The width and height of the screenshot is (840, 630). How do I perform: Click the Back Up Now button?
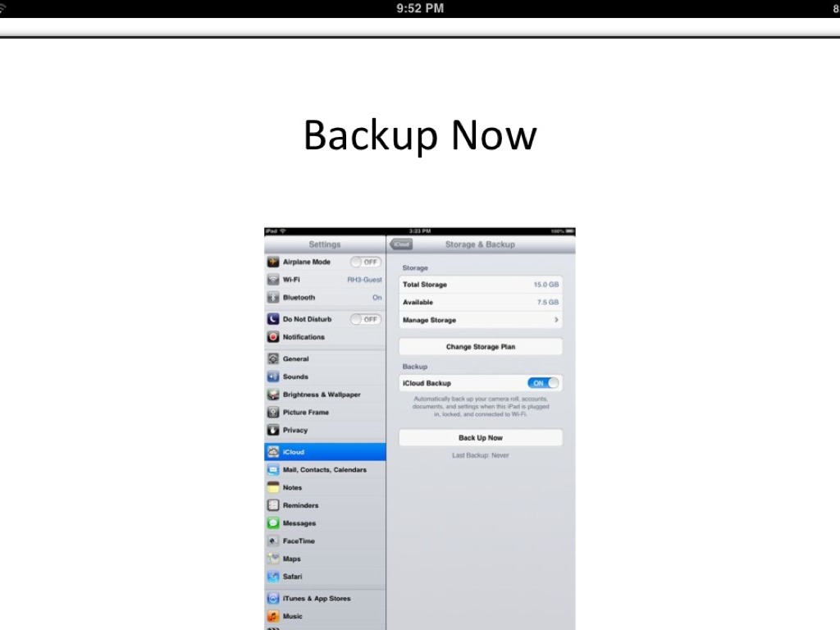point(481,438)
